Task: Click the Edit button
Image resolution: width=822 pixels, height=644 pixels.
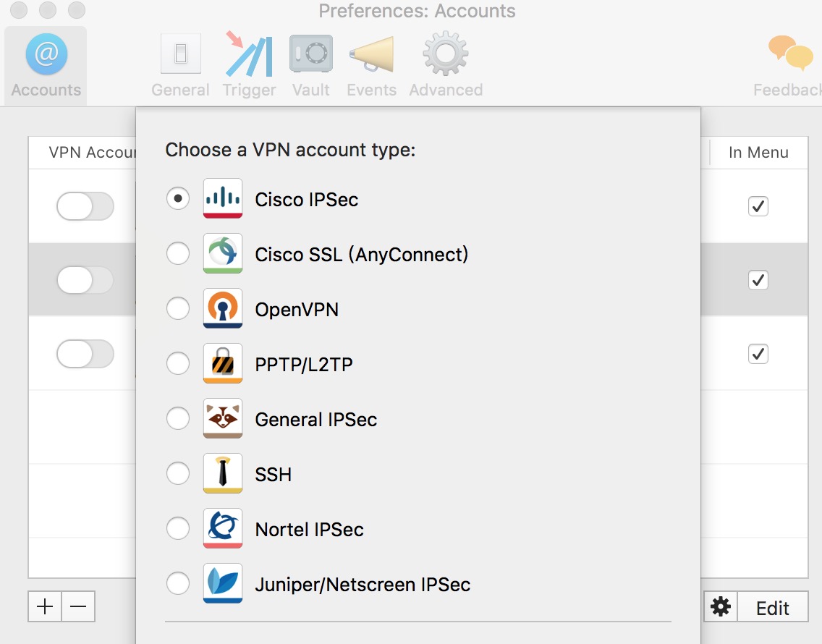Action: tap(772, 608)
